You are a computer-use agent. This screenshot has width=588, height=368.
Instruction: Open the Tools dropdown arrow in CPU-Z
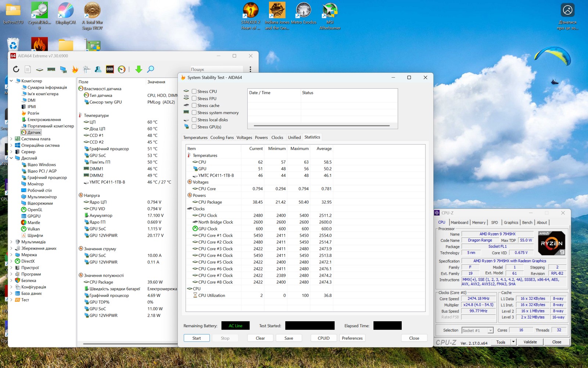click(x=513, y=342)
